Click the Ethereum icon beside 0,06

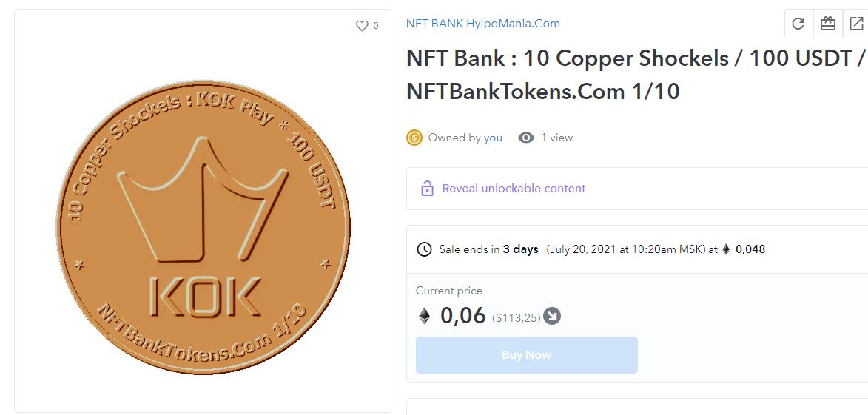coord(425,317)
